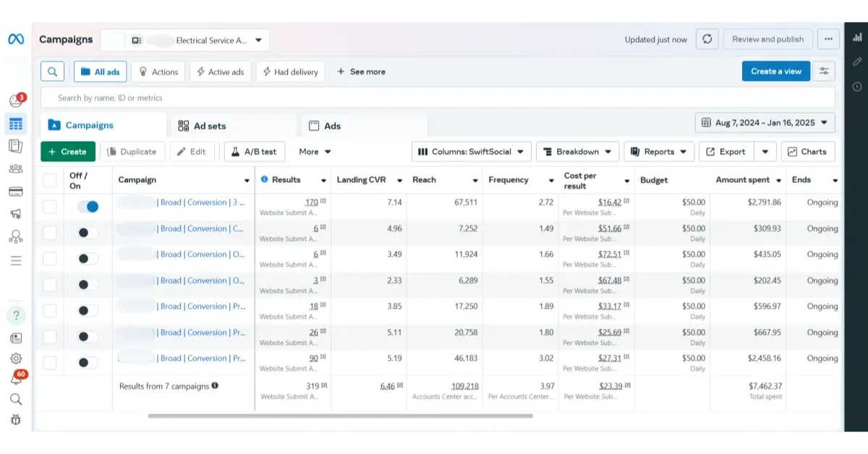Click the See more filters option
868x454 pixels.
pos(360,72)
